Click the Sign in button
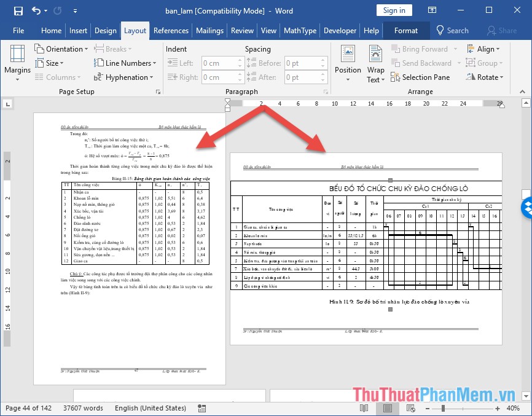The height and width of the screenshot is (416, 532). (x=394, y=10)
